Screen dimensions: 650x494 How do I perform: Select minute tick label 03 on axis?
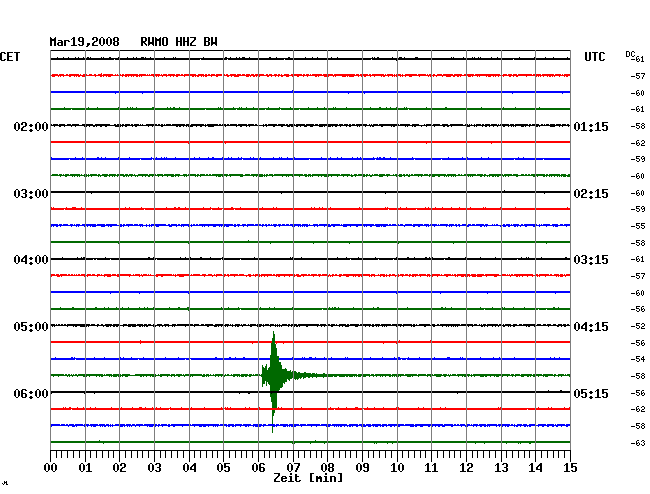tap(154, 468)
